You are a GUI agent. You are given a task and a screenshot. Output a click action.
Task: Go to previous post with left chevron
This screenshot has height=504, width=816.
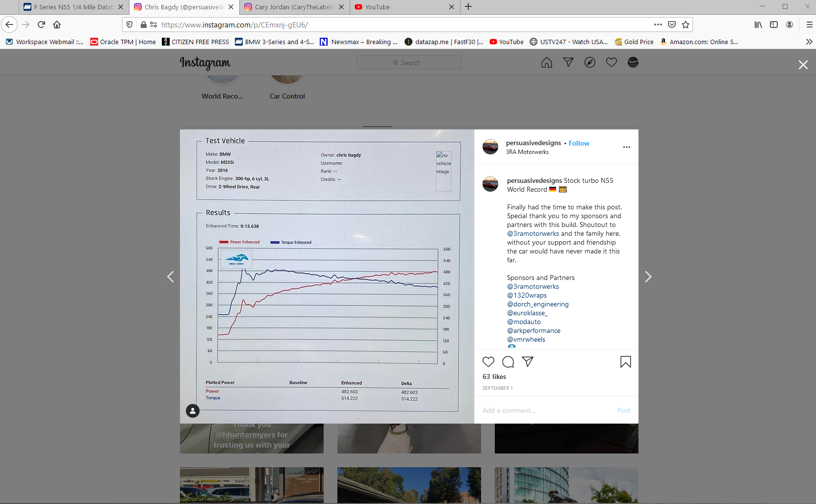pyautogui.click(x=171, y=277)
